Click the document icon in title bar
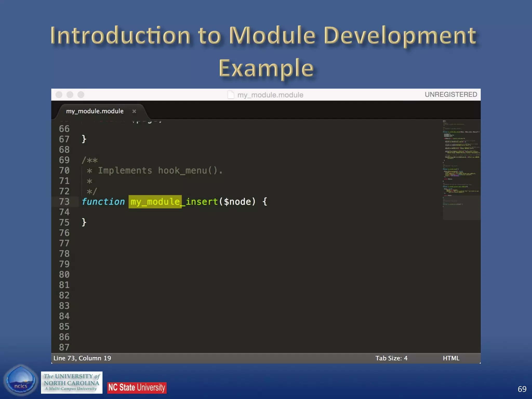The height and width of the screenshot is (399, 532). pyautogui.click(x=231, y=95)
